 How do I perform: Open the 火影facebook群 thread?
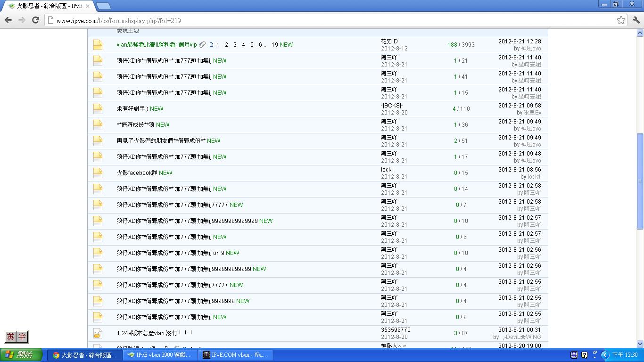pos(137,173)
